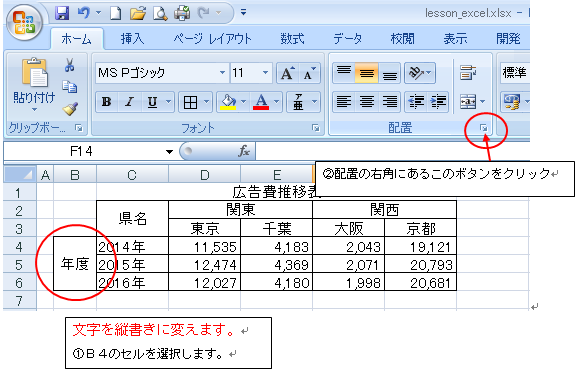Paste using the 貼り付け clipboard icon
This screenshot has width=585, height=377.
[x=34, y=72]
